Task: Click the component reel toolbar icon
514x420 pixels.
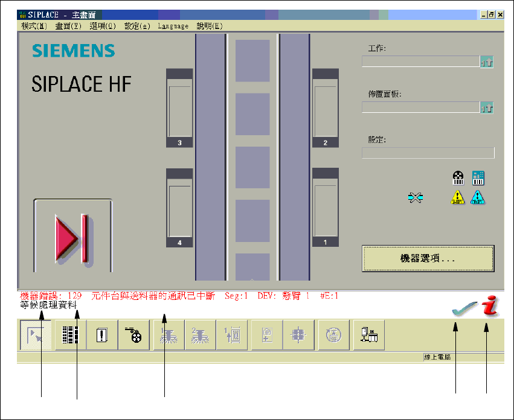Action: click(133, 335)
